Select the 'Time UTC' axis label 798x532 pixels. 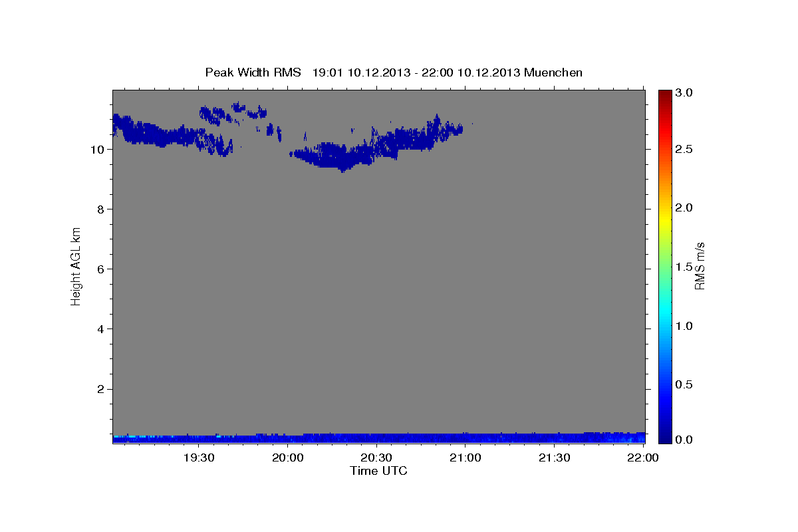coord(378,471)
